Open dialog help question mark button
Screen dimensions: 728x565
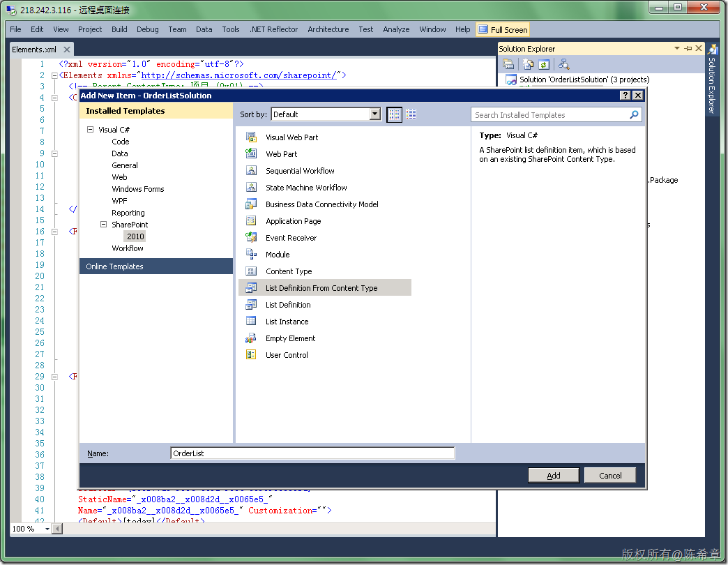pyautogui.click(x=625, y=95)
